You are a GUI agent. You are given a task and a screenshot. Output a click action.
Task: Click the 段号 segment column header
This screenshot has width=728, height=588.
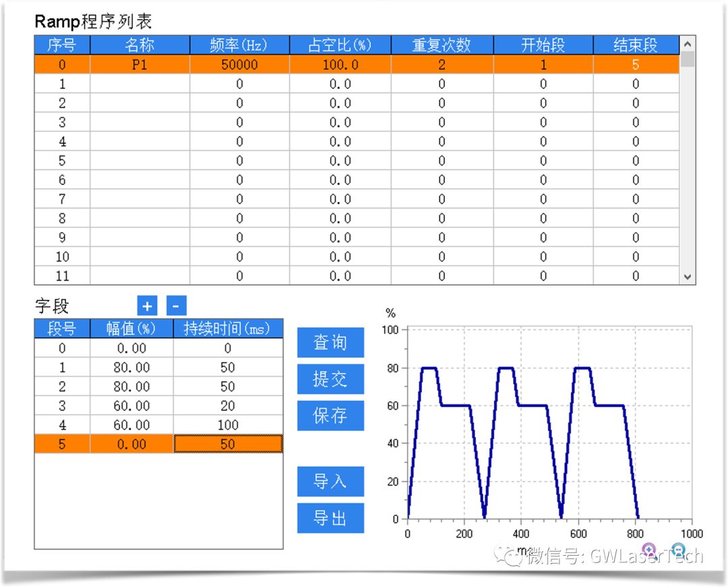coord(62,329)
